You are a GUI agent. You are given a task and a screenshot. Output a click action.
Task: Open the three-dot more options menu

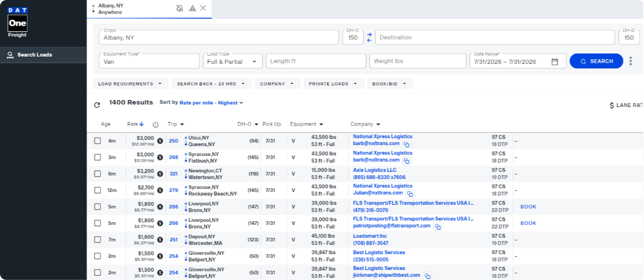[x=631, y=61]
